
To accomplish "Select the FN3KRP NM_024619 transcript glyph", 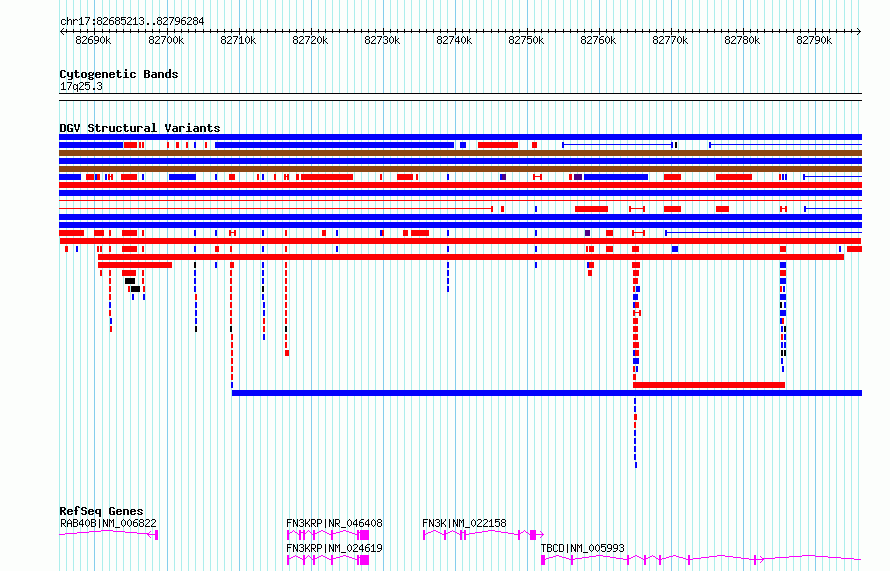I will (328, 560).
